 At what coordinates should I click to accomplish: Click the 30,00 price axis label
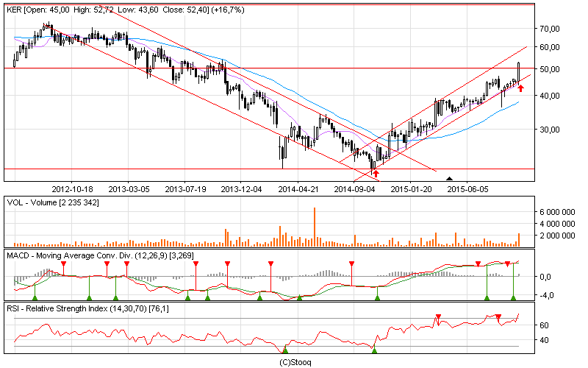550,130
